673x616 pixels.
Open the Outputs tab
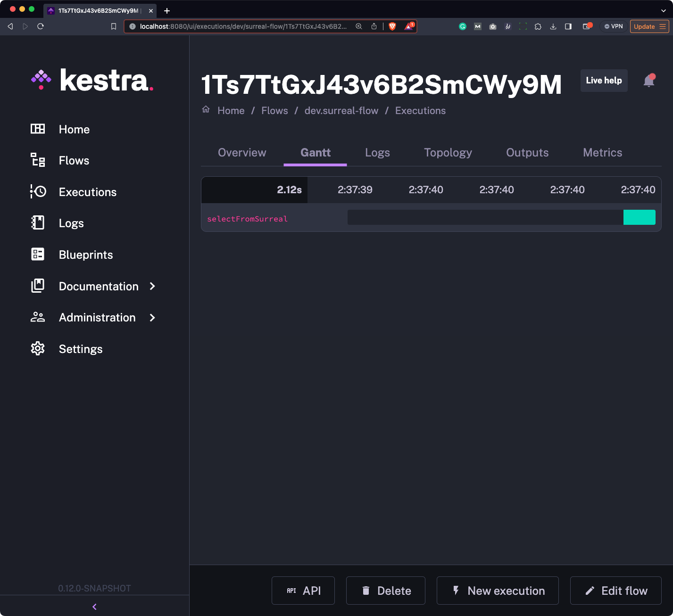pyautogui.click(x=527, y=153)
